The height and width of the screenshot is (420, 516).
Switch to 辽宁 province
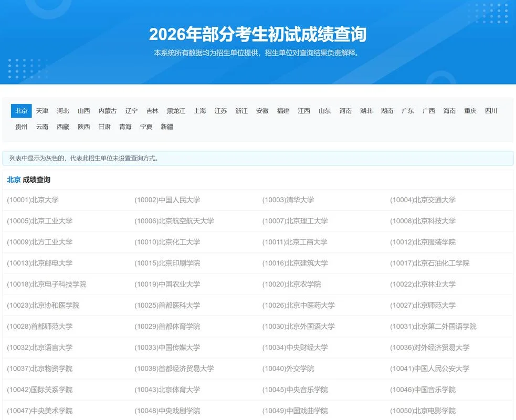[131, 111]
